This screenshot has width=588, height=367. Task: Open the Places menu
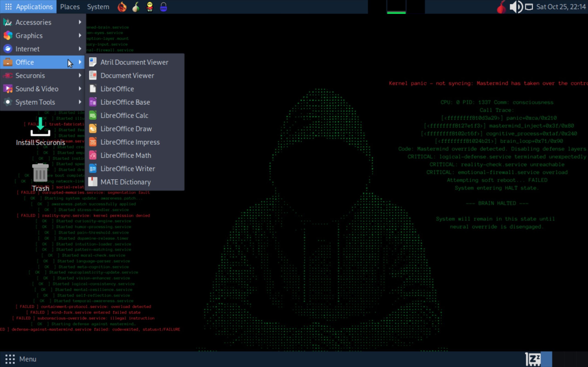pos(70,7)
